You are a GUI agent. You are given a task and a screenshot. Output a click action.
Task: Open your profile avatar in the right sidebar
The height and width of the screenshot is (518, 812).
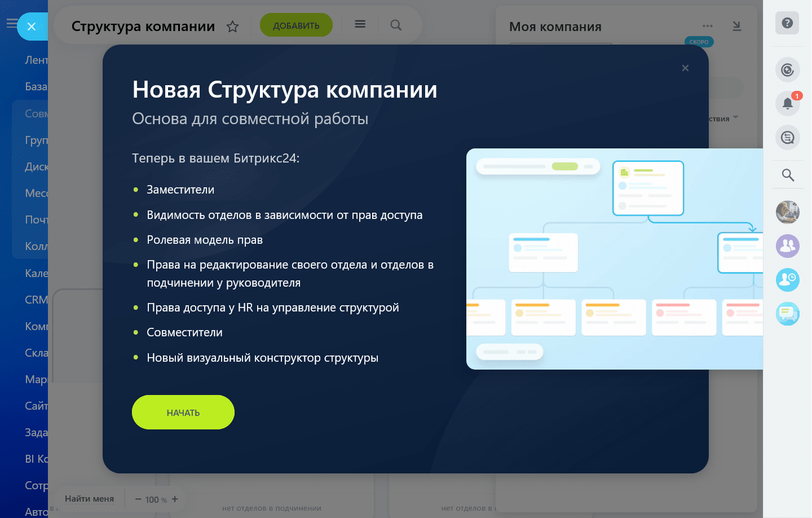[x=787, y=212]
